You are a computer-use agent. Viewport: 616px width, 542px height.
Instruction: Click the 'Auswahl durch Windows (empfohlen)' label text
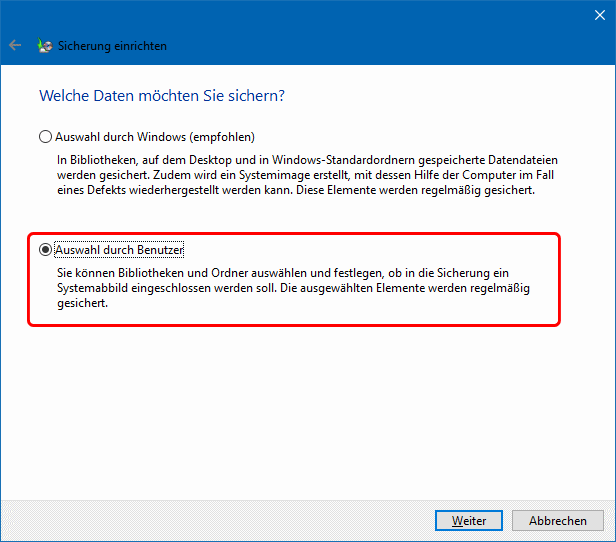click(x=154, y=136)
